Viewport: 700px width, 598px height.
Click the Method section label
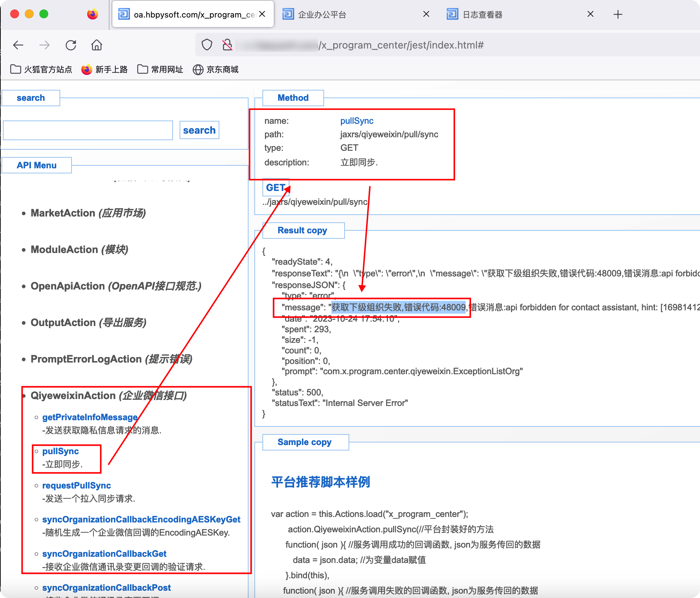293,98
